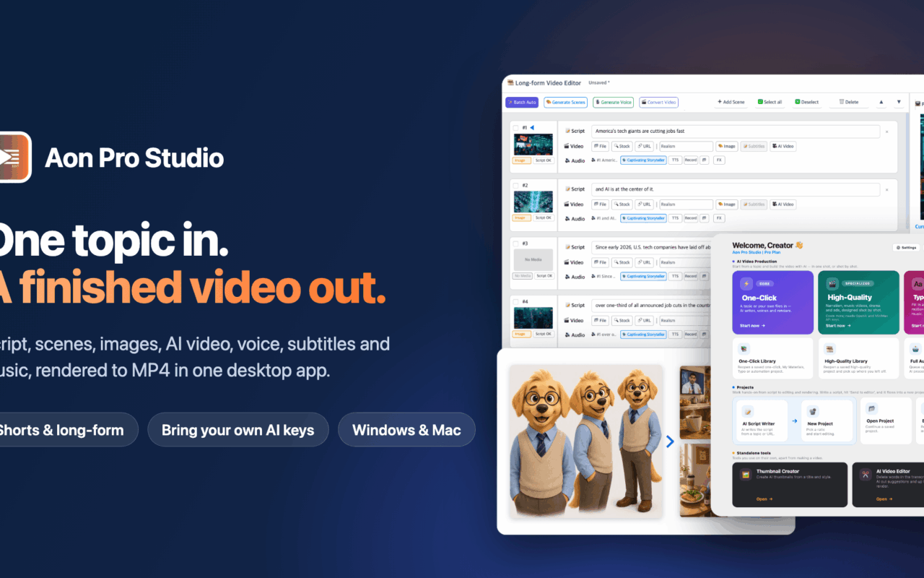
Task: Open the thumbnail image of scene #2
Action: coord(533,202)
